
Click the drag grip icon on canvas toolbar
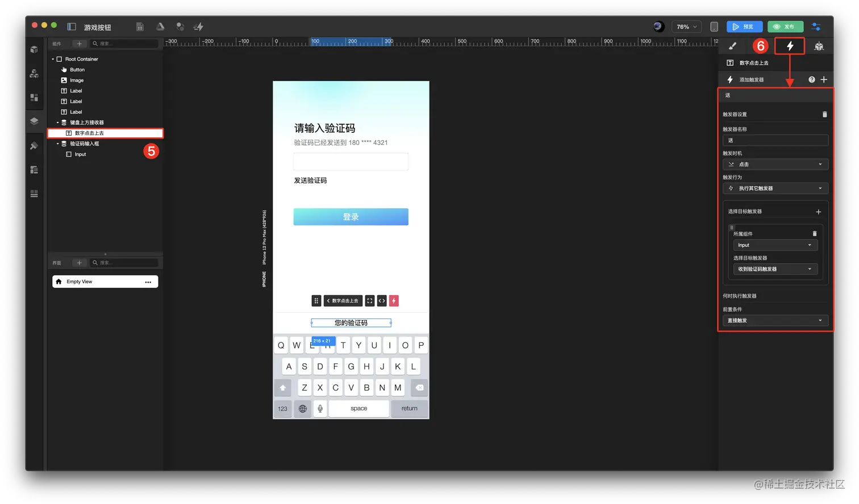tap(316, 301)
